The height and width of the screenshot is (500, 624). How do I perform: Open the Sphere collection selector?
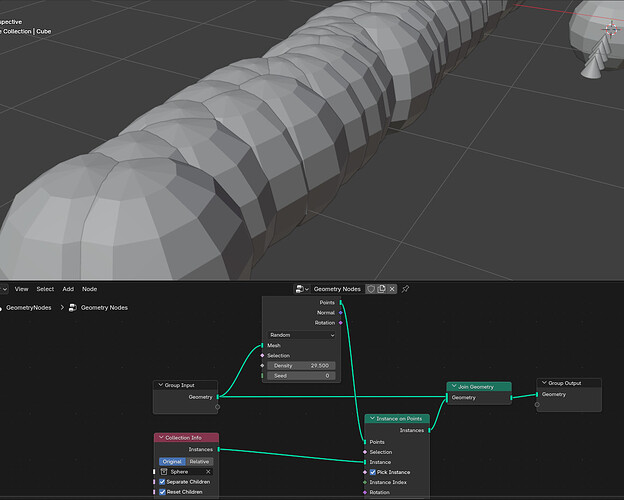(x=186, y=472)
